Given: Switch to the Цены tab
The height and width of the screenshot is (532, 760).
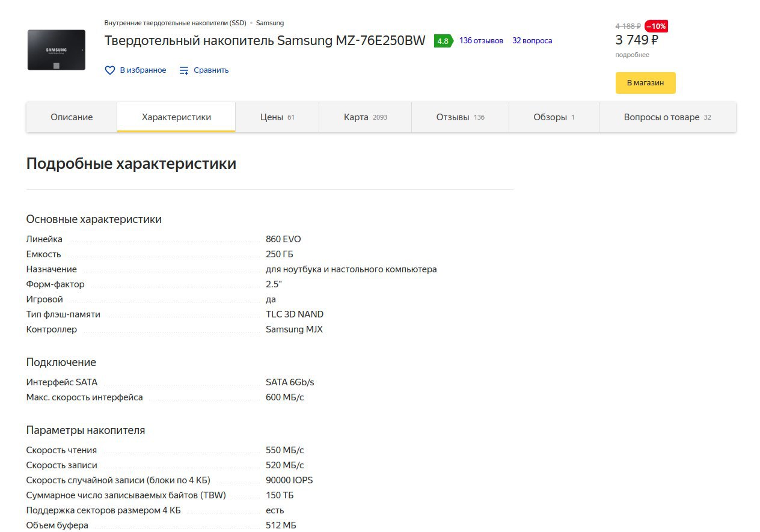Looking at the screenshot, I should pyautogui.click(x=277, y=117).
